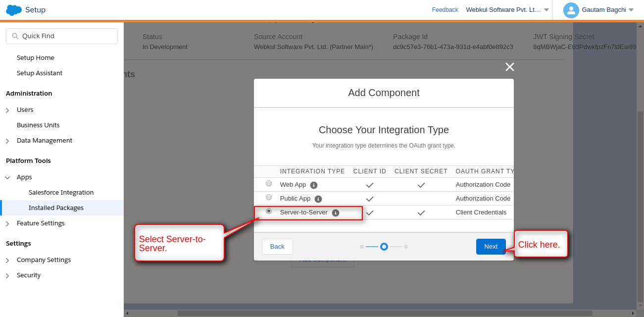
Task: Click the Next button
Action: coord(491,247)
